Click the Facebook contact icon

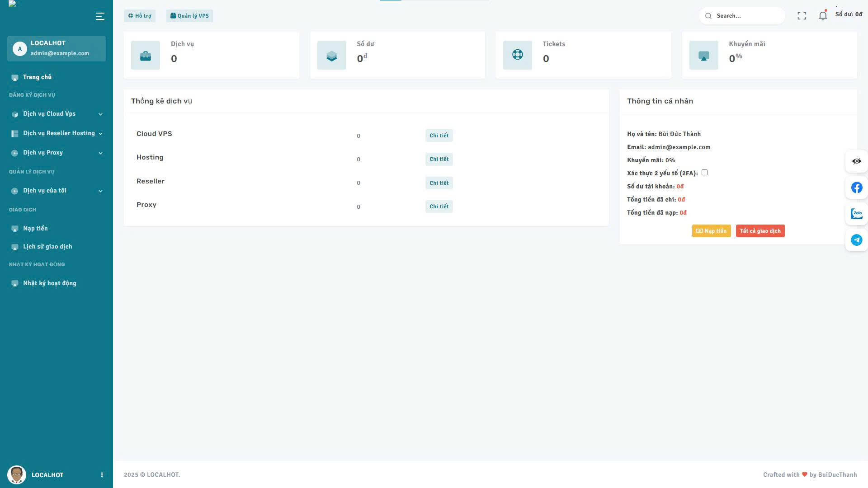(x=857, y=188)
